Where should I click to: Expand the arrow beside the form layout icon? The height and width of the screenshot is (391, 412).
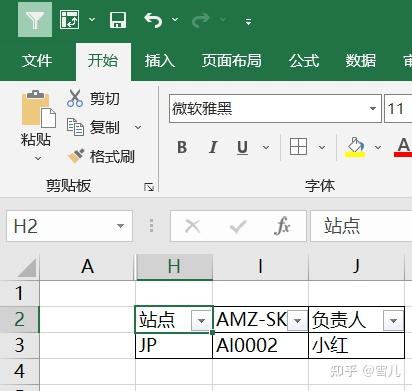coord(92,20)
